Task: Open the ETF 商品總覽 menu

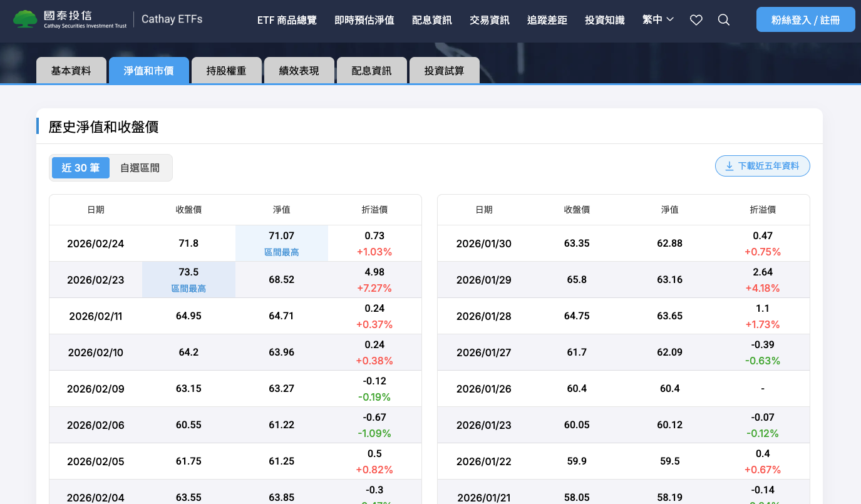Action: pyautogui.click(x=287, y=20)
